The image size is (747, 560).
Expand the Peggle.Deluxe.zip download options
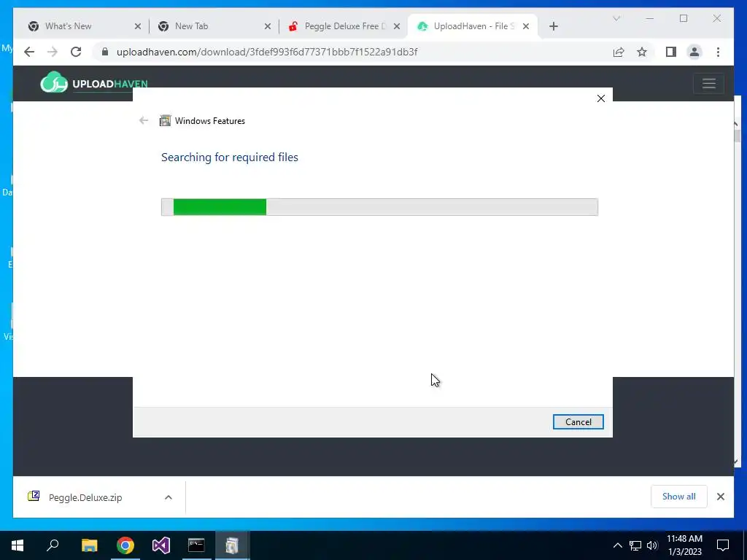(x=169, y=497)
